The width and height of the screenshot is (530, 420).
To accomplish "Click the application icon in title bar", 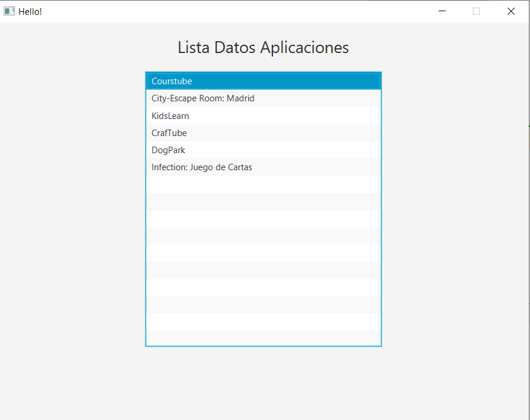I will (x=8, y=11).
